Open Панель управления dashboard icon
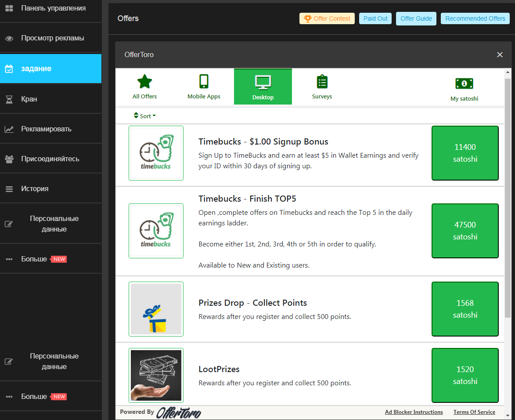The height and width of the screenshot is (420, 515). (9, 8)
